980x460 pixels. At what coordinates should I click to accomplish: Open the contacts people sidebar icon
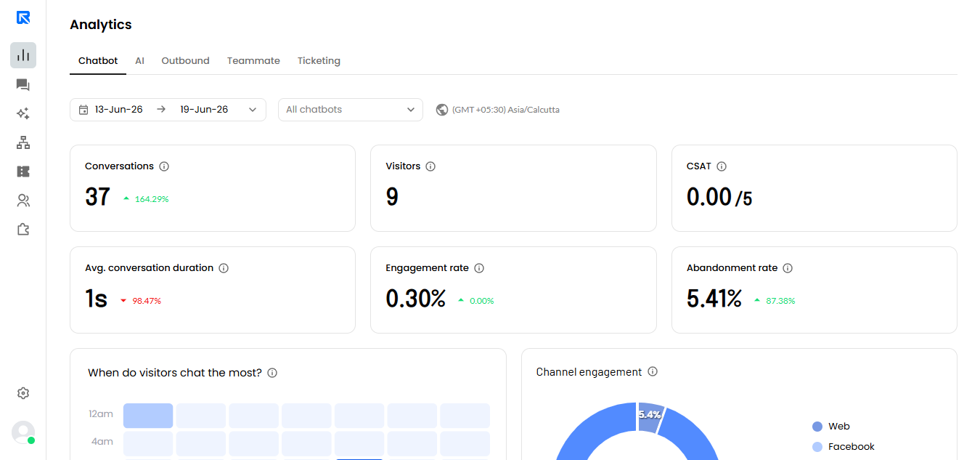pyautogui.click(x=23, y=201)
